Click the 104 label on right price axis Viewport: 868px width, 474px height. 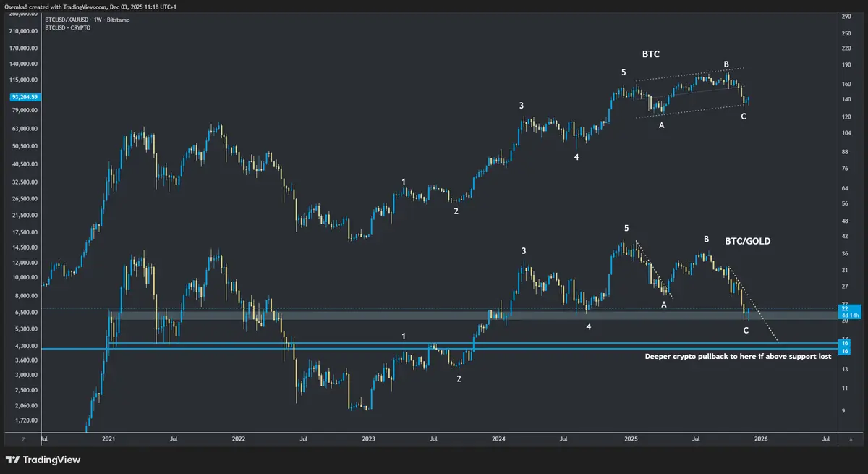(x=847, y=135)
